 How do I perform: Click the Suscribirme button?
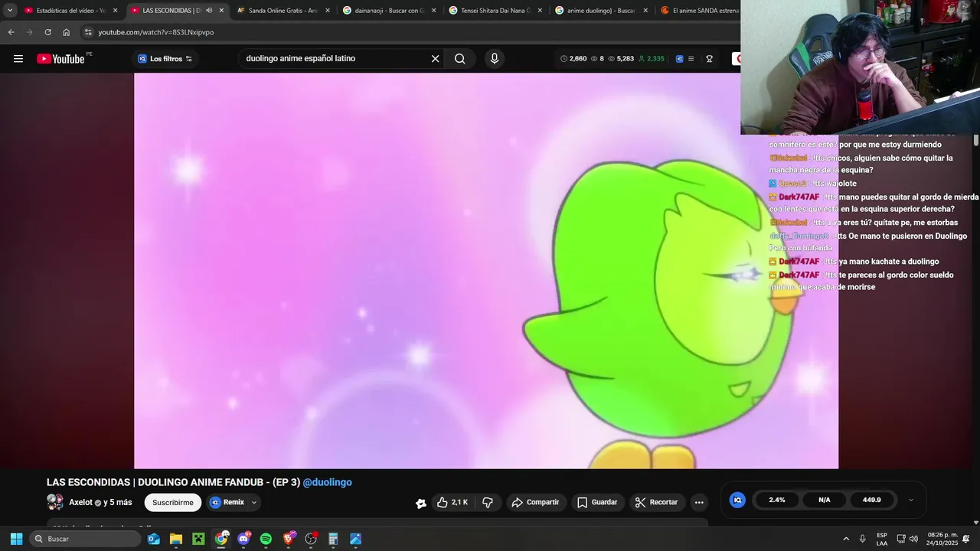pos(173,502)
